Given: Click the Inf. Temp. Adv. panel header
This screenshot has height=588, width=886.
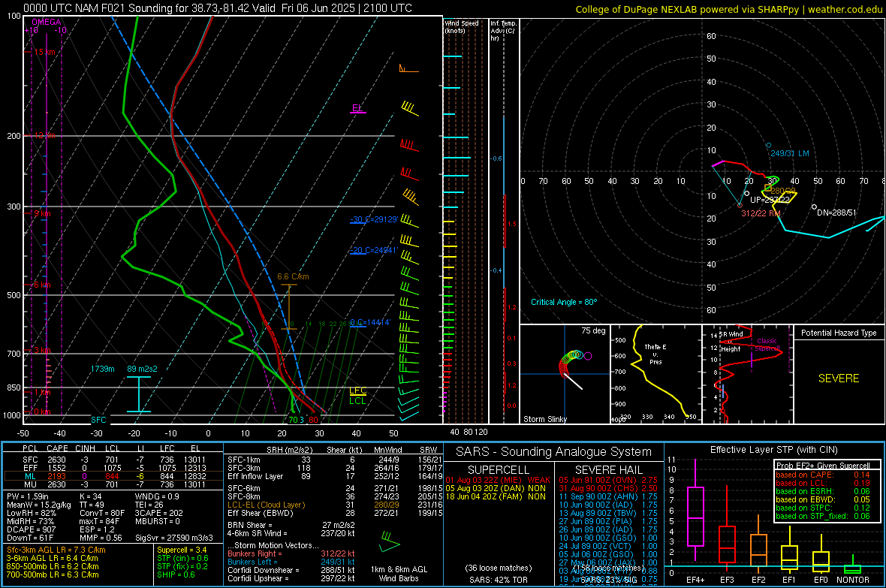Looking at the screenshot, I should click(x=503, y=31).
